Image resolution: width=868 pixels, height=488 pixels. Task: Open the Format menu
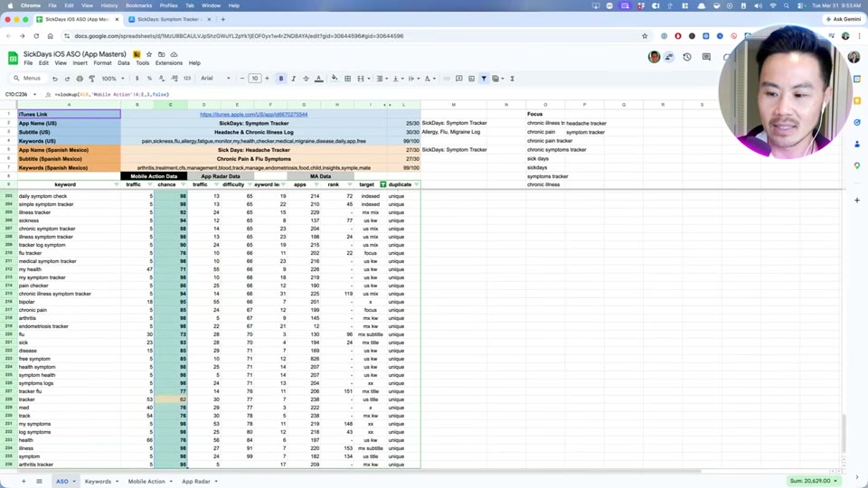tap(102, 63)
